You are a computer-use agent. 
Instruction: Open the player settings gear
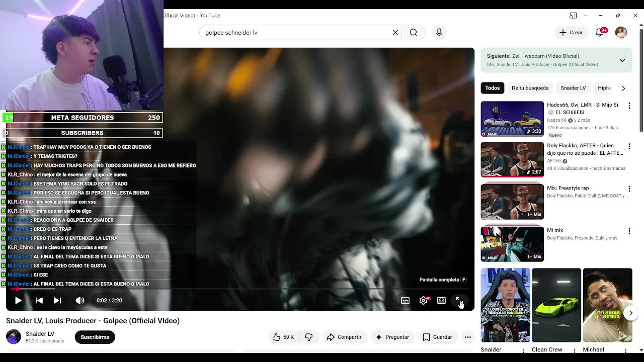pyautogui.click(x=423, y=300)
